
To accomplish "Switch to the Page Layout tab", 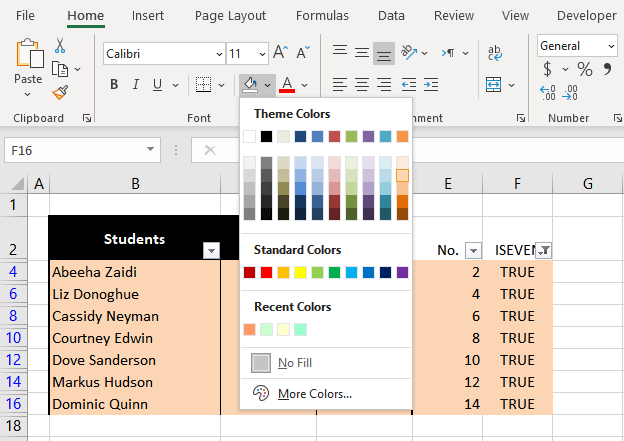I will coord(230,16).
